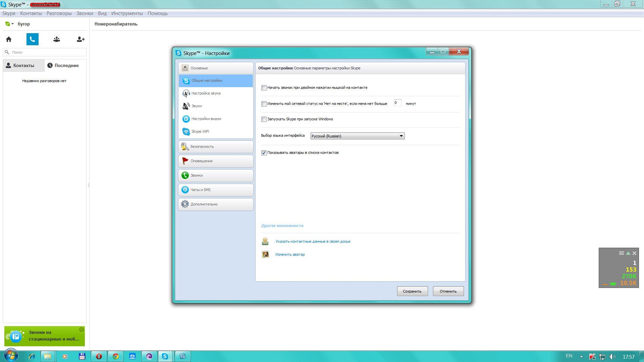Screen dimensions: 644x362
Task: Enable launching Skype at Windows startup
Action: (x=264, y=119)
